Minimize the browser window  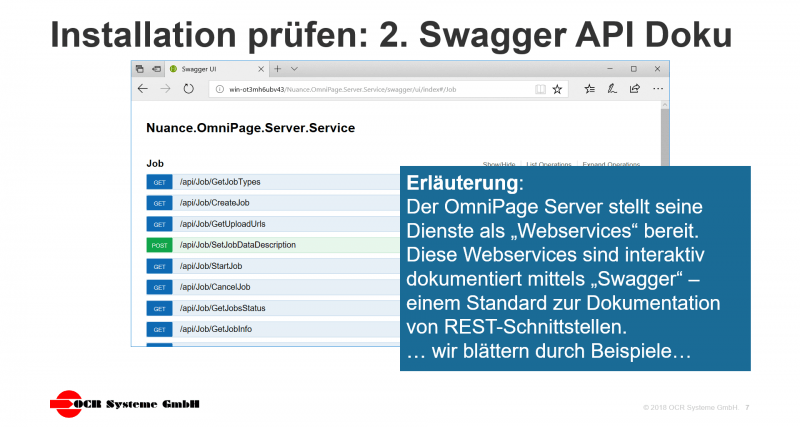610,69
